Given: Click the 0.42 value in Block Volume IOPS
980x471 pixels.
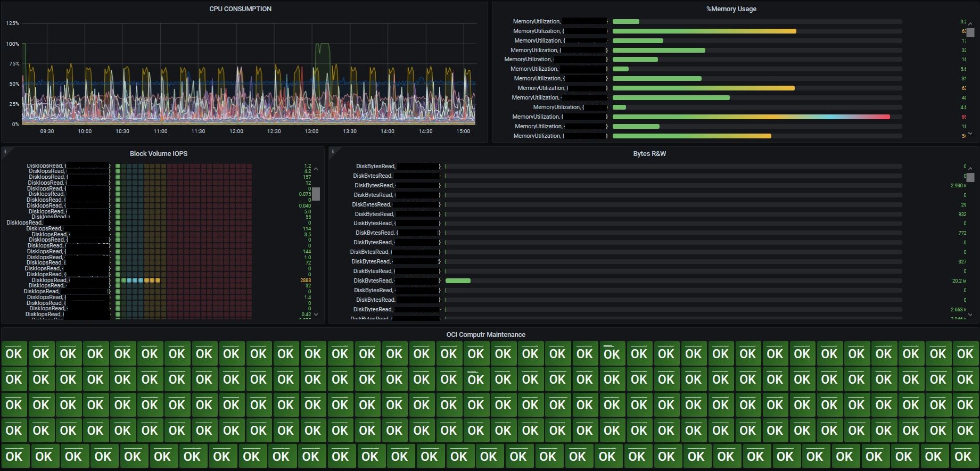Looking at the screenshot, I should 306,315.
